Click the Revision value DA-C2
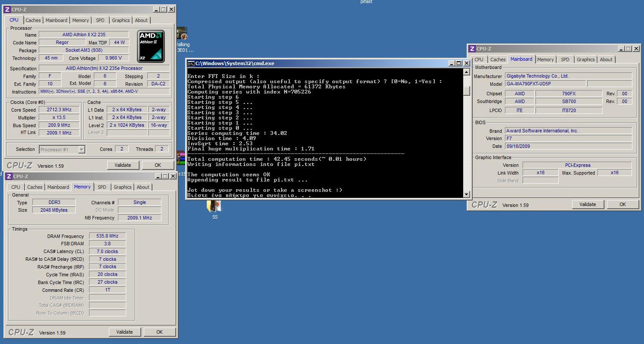 (158, 84)
